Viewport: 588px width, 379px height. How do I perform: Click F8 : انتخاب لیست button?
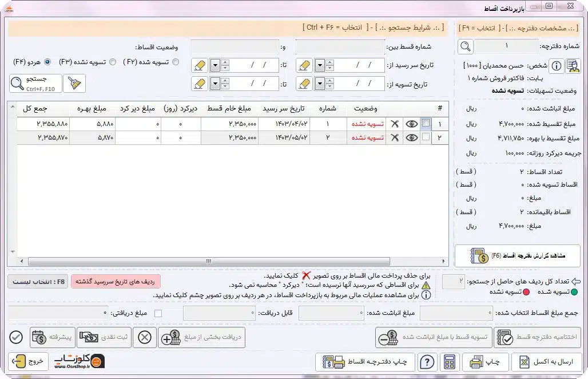point(38,282)
